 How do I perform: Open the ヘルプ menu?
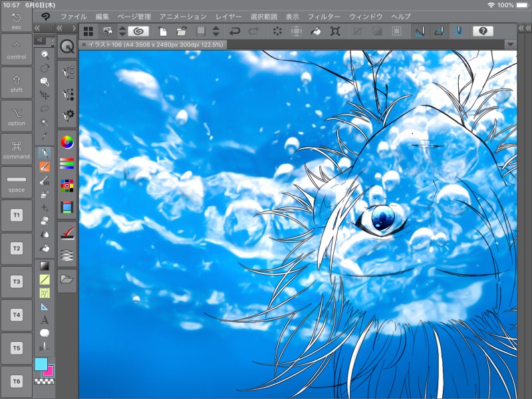pyautogui.click(x=401, y=16)
